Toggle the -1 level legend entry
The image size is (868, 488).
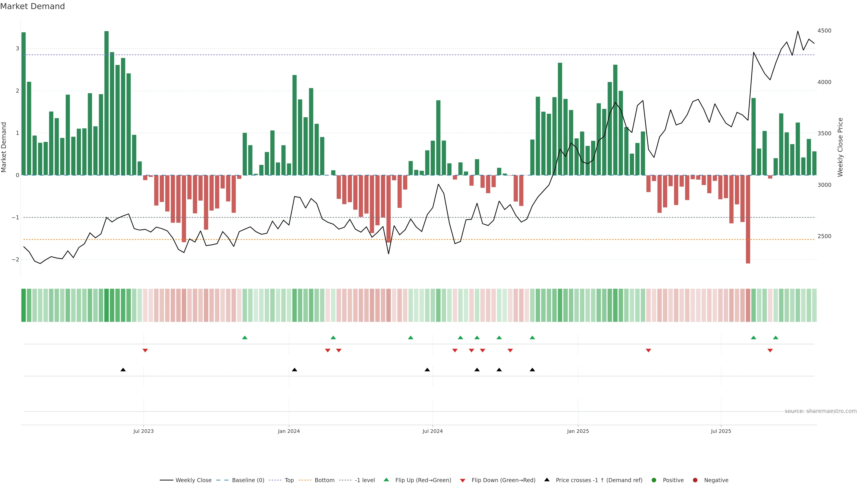point(365,480)
